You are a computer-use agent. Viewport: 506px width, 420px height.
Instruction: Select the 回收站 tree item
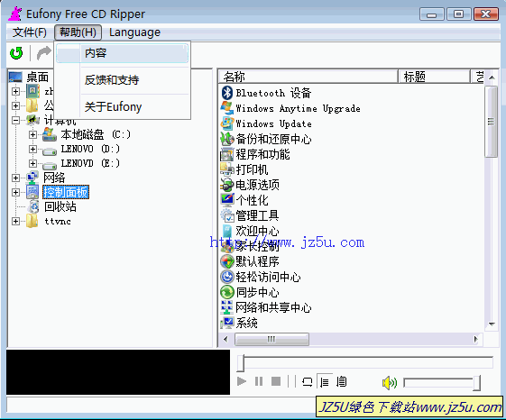tap(60, 206)
